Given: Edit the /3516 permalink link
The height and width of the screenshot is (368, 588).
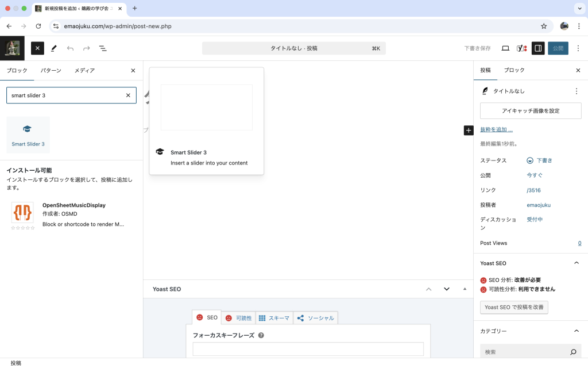Looking at the screenshot, I should click(x=533, y=190).
